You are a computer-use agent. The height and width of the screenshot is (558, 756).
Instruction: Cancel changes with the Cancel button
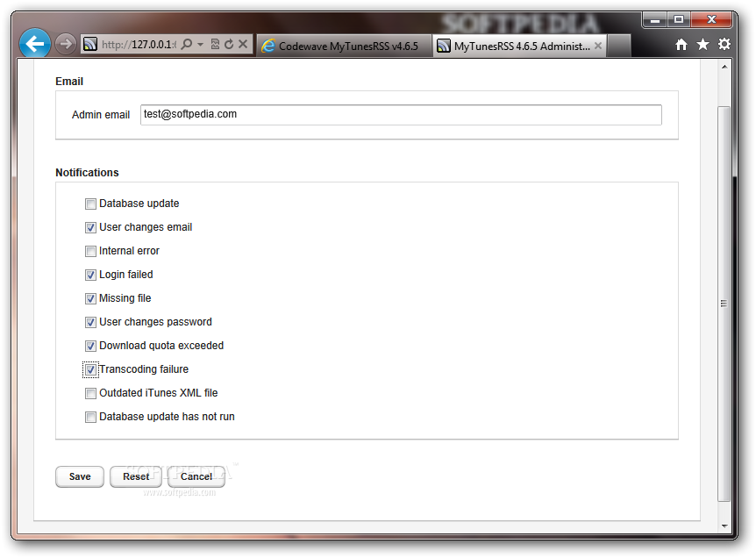(196, 476)
